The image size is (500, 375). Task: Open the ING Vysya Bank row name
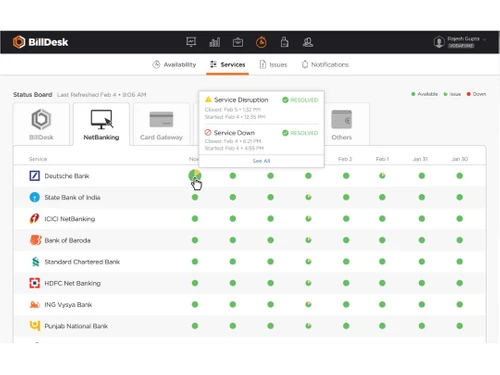click(68, 305)
